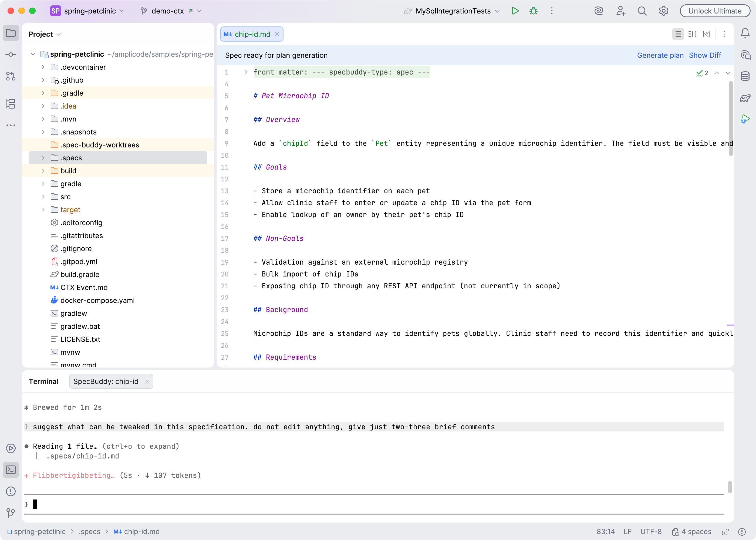The image size is (756, 540).
Task: Click the terminal prompt input line
Action: 200,504
